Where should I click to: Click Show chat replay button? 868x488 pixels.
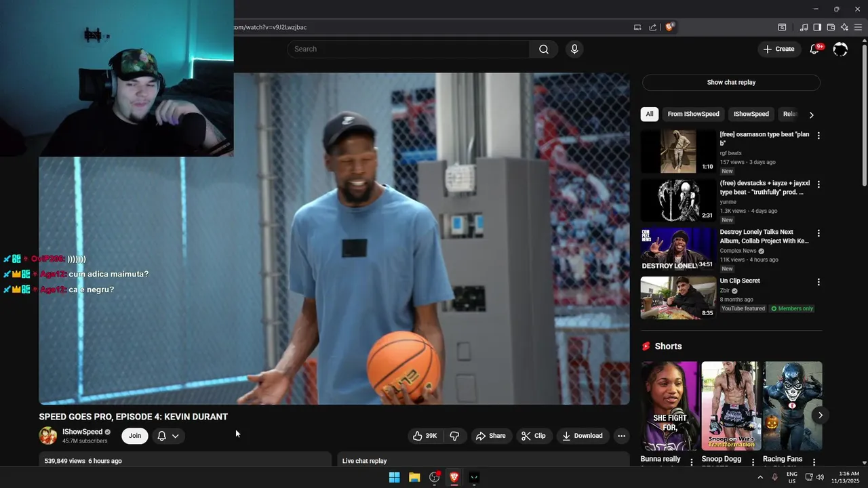pyautogui.click(x=731, y=82)
